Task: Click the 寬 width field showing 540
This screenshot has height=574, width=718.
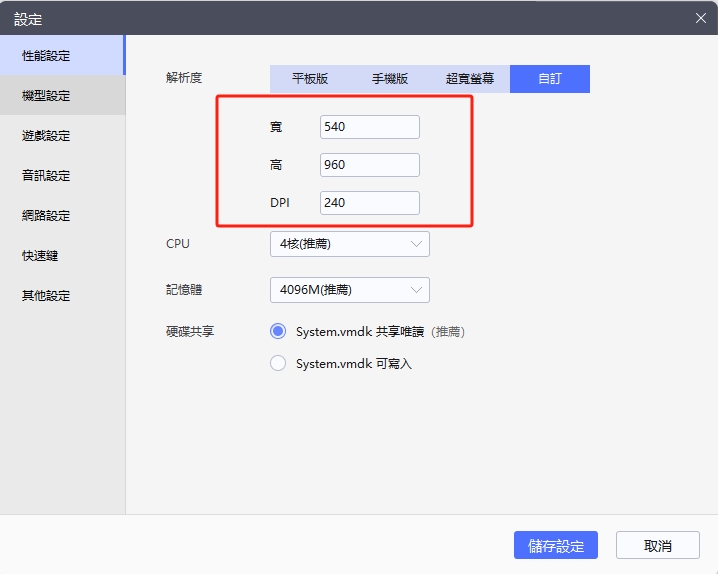Action: click(370, 127)
